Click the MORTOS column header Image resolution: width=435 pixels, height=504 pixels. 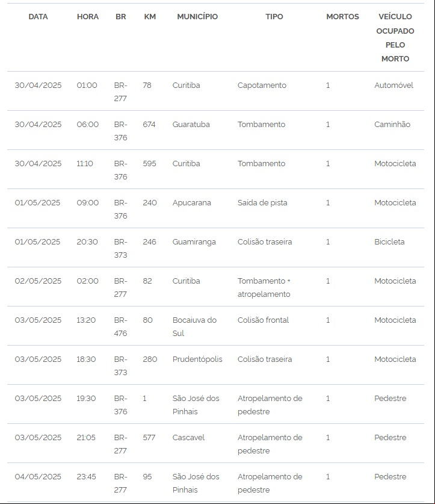(342, 17)
